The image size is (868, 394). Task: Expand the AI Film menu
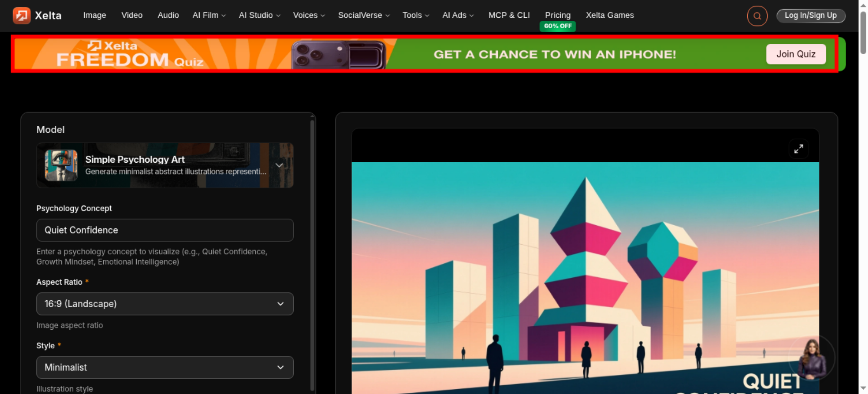pos(209,15)
